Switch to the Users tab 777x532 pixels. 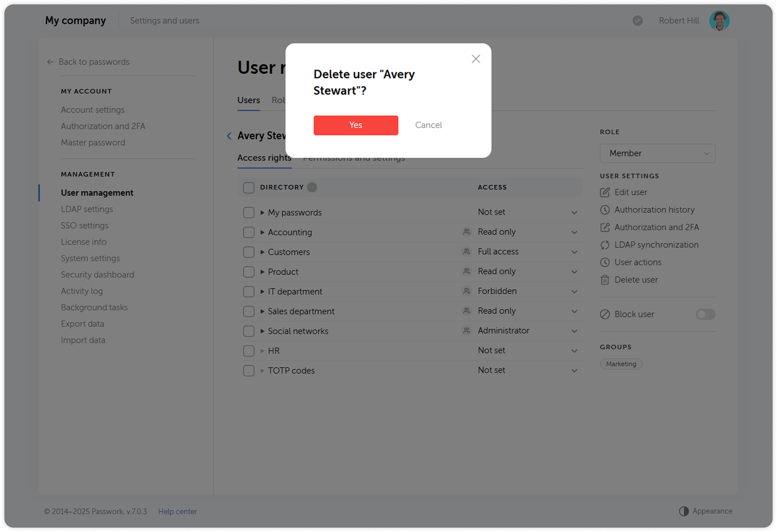click(249, 100)
